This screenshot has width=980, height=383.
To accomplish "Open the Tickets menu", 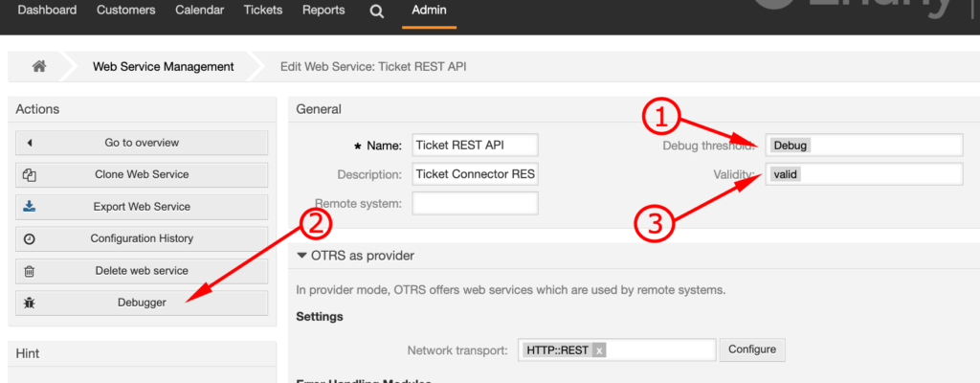I will 262,10.
